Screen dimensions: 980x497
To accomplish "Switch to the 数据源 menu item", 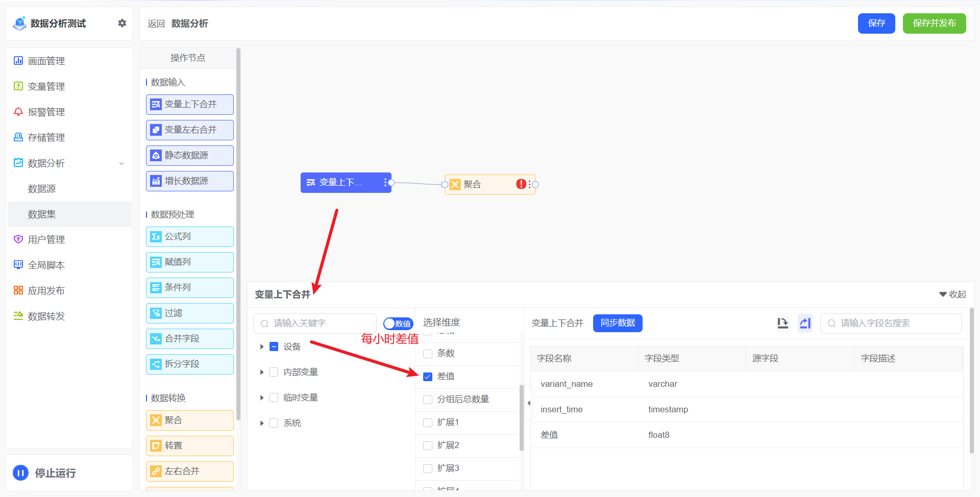I will click(42, 188).
